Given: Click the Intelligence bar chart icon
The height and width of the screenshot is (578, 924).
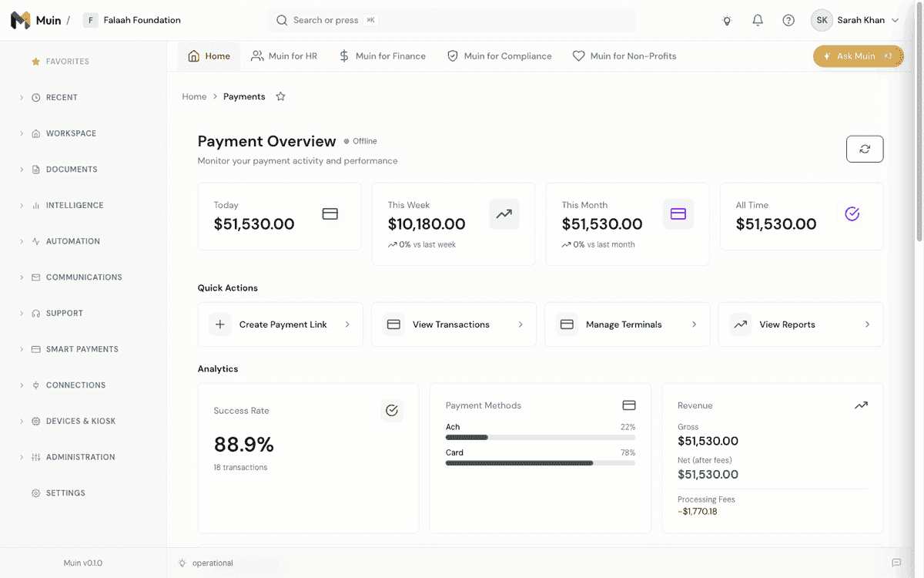Looking at the screenshot, I should (x=35, y=206).
